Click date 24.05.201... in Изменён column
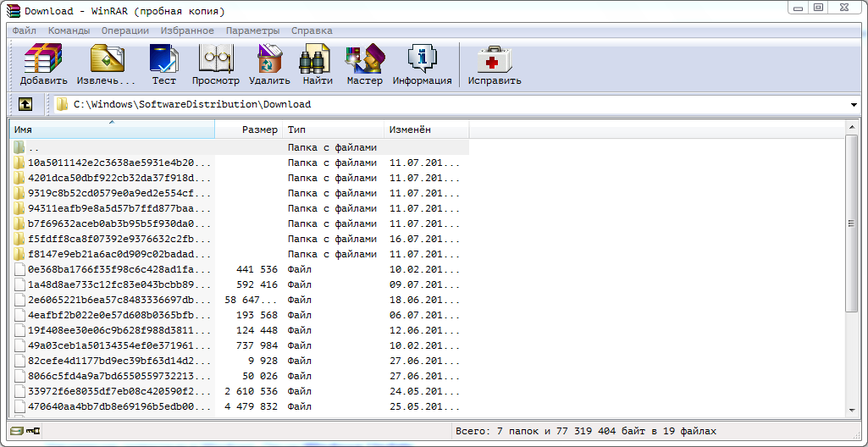Screen dimensions: 868x447 point(424,392)
